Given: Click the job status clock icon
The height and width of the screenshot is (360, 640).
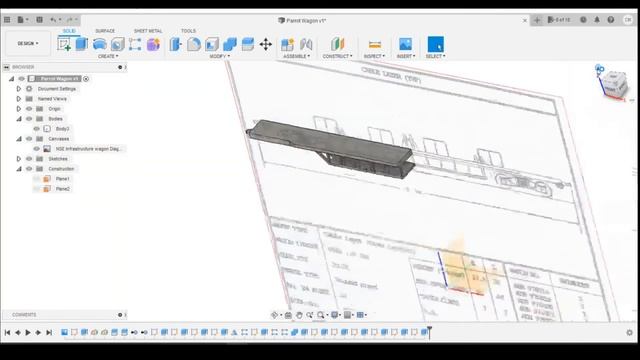Looking at the screenshot, I should (583, 20).
